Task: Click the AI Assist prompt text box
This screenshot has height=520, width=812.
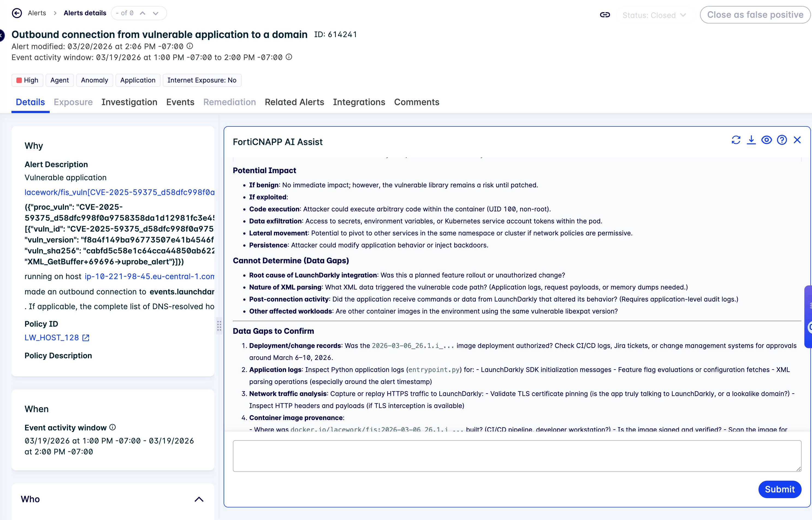Action: click(517, 456)
